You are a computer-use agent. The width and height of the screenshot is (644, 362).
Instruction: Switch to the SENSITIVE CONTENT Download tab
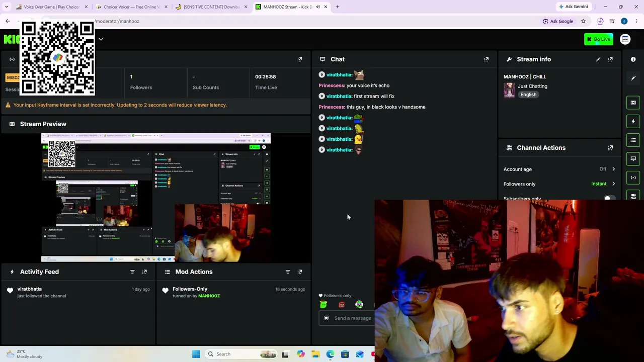(211, 7)
